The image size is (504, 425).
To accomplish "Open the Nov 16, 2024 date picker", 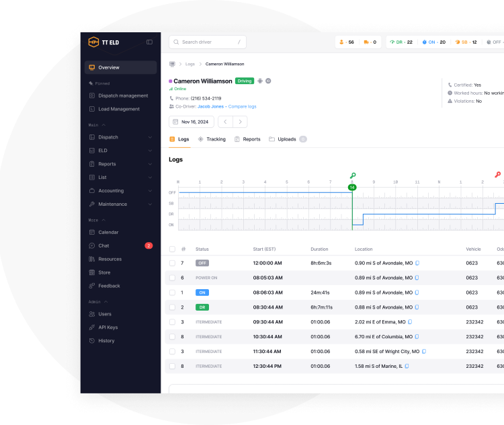I will (192, 122).
